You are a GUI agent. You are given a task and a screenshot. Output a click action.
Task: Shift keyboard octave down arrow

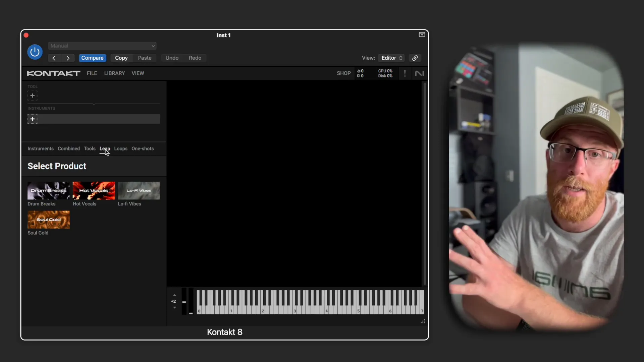pyautogui.click(x=174, y=308)
